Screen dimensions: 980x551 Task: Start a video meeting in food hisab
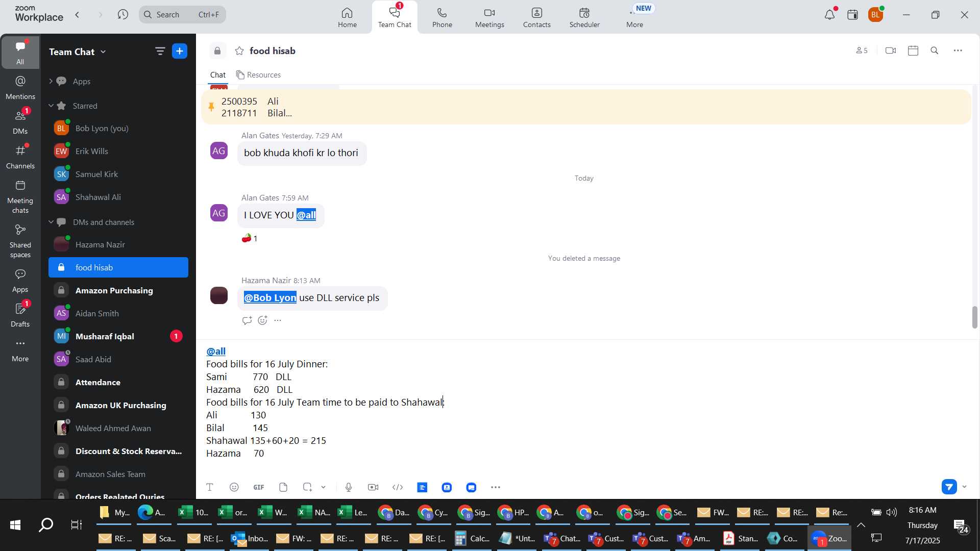pos(891,51)
